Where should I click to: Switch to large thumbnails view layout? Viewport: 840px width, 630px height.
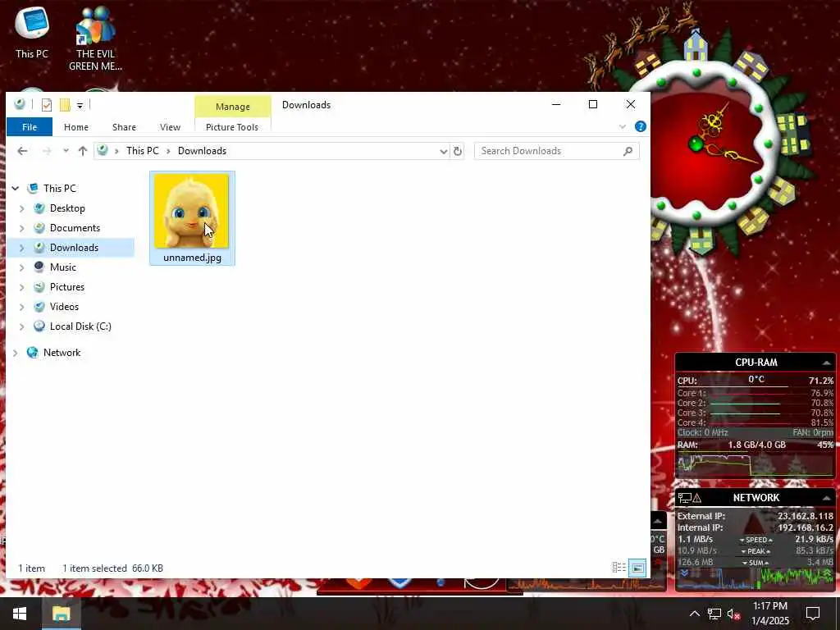637,568
